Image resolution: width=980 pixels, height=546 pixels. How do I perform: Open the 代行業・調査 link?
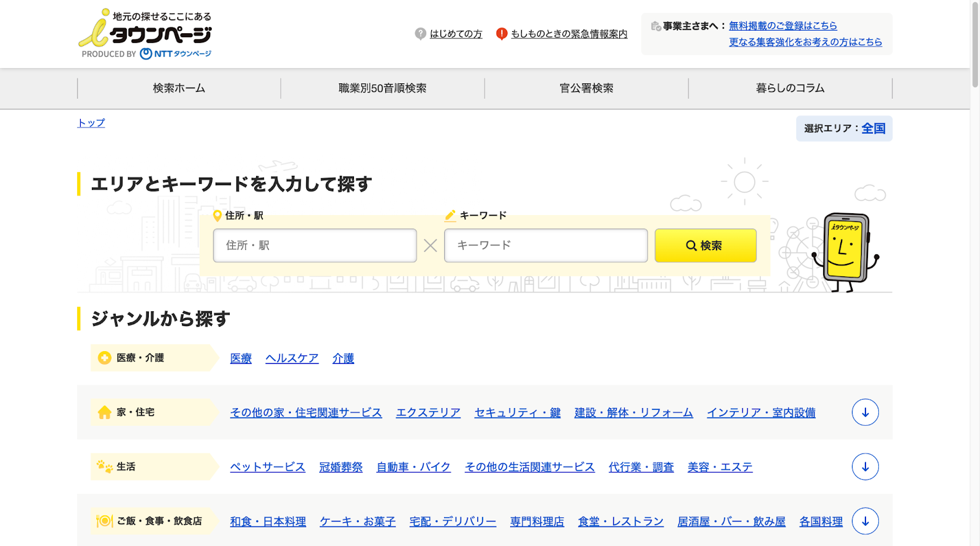click(x=641, y=467)
